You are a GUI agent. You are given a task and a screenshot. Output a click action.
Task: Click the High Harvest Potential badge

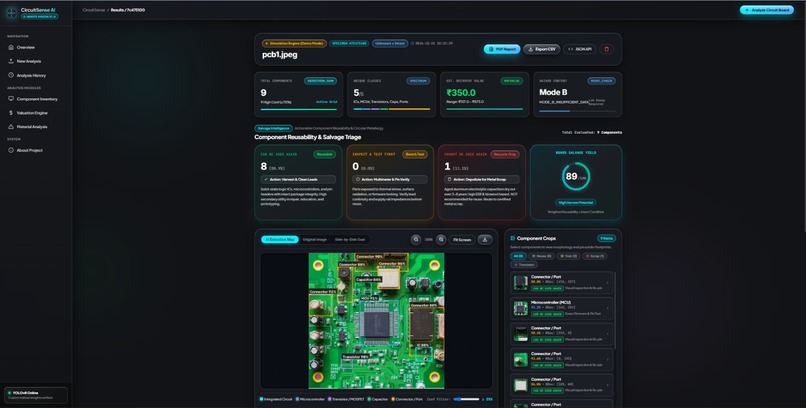(x=576, y=202)
